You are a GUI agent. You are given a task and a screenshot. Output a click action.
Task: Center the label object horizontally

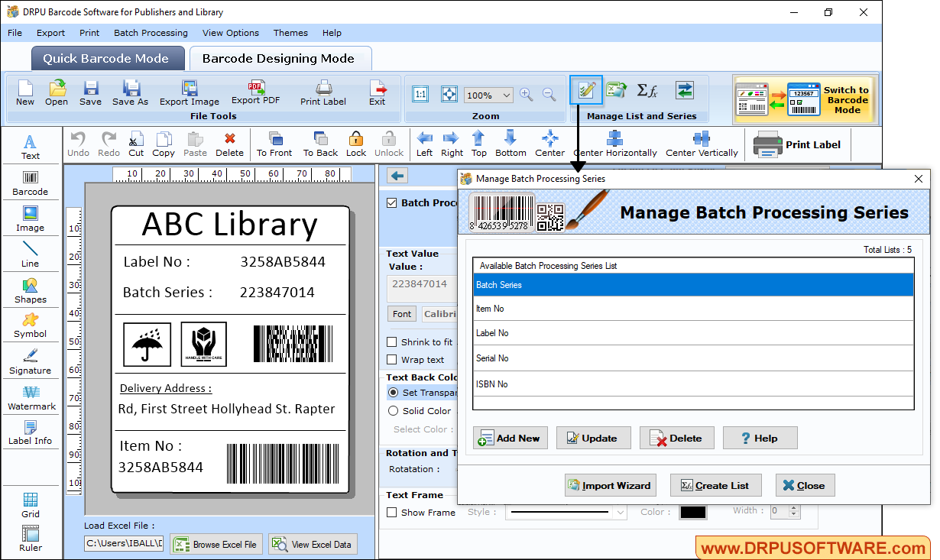614,144
